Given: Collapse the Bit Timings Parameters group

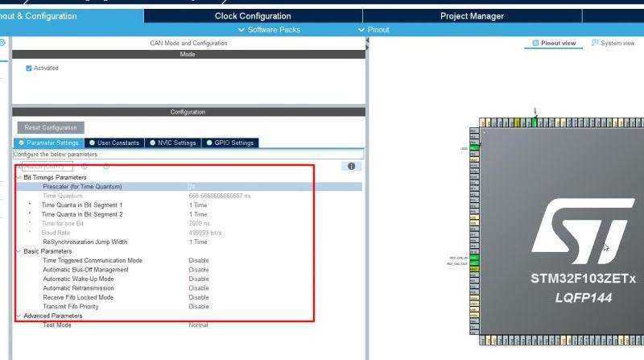Looking at the screenshot, I should pos(19,177).
